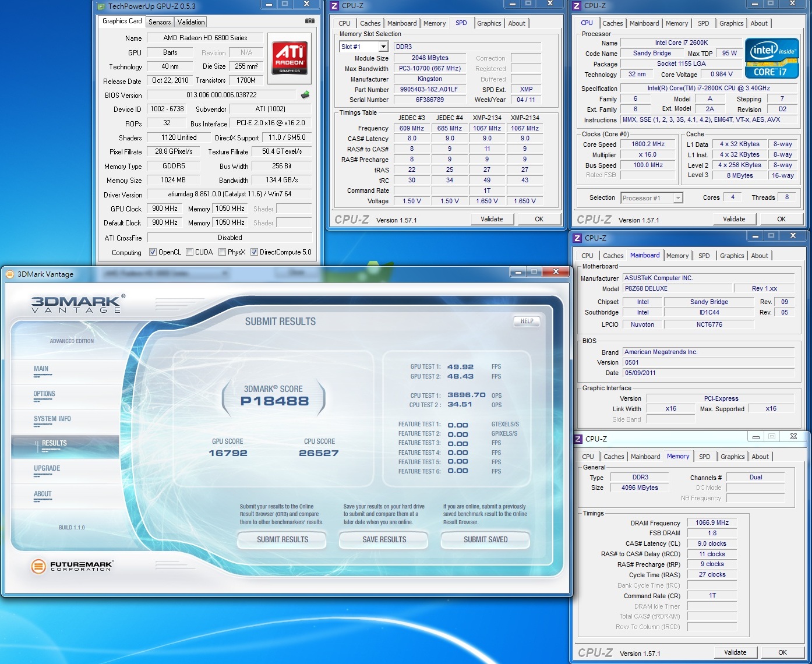The image size is (812, 664).
Task: Switch to the Sensors tab in GPU-Z
Action: coord(160,22)
